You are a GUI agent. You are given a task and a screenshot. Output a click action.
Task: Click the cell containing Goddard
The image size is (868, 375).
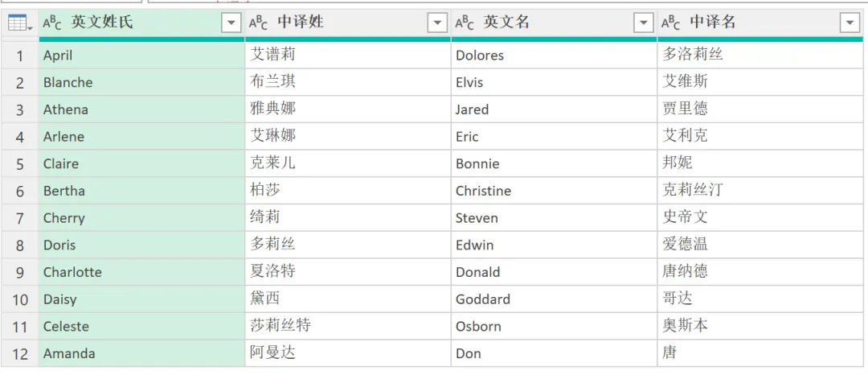(554, 299)
